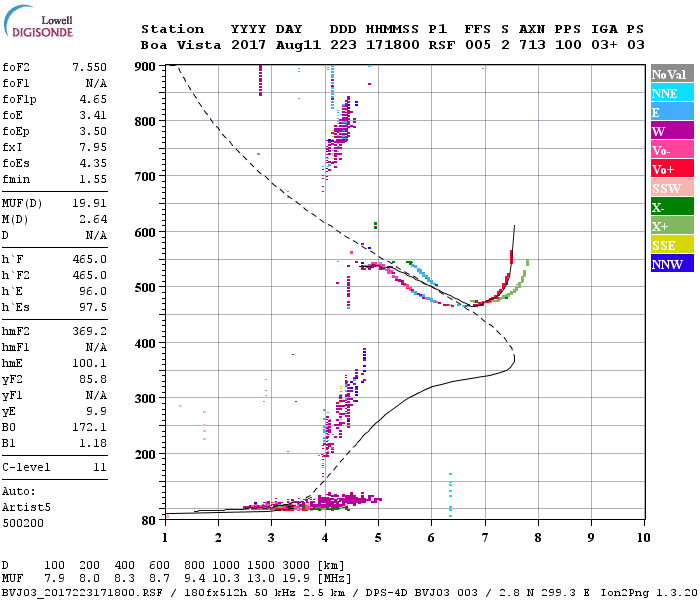700x600 pixels.
Task: Select the Vo+ red legend swatch
Action: pyautogui.click(x=672, y=169)
